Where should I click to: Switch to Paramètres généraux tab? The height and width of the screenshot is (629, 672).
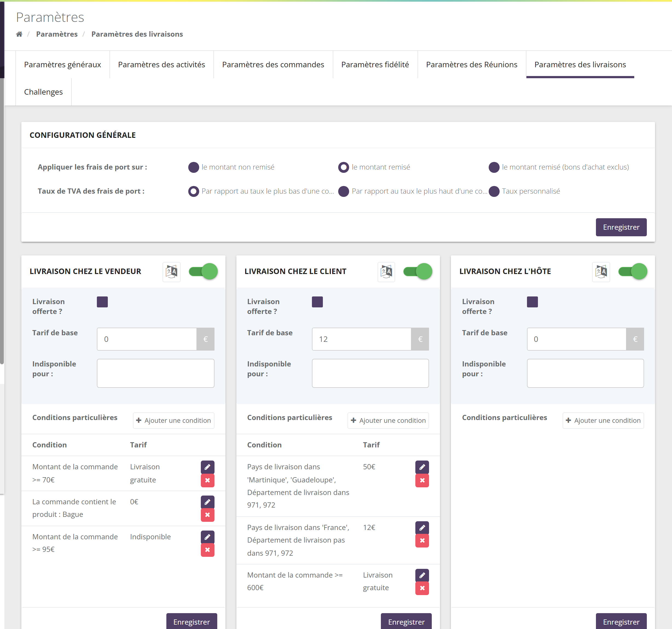tap(63, 65)
